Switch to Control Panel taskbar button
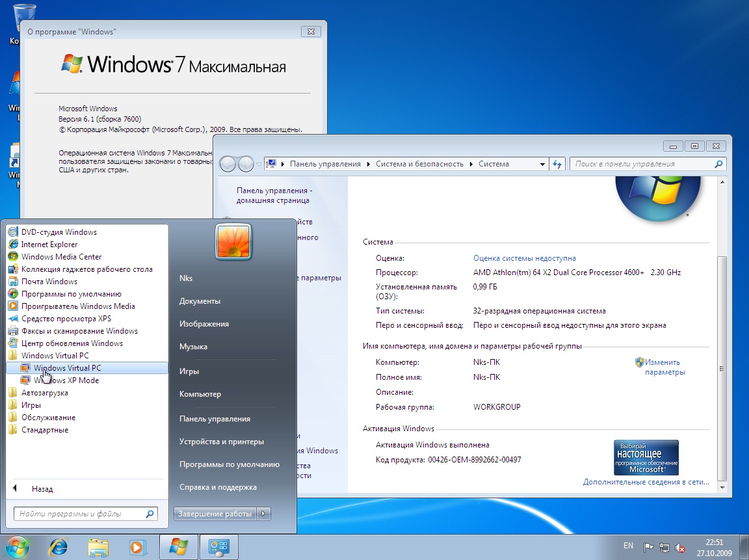Screen dimensions: 749x560 pos(218,547)
